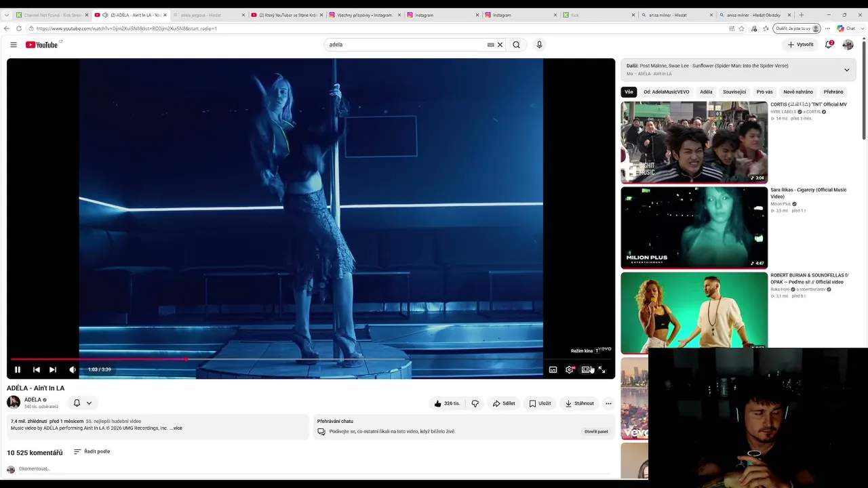Click the browser address bar URL

(126, 28)
